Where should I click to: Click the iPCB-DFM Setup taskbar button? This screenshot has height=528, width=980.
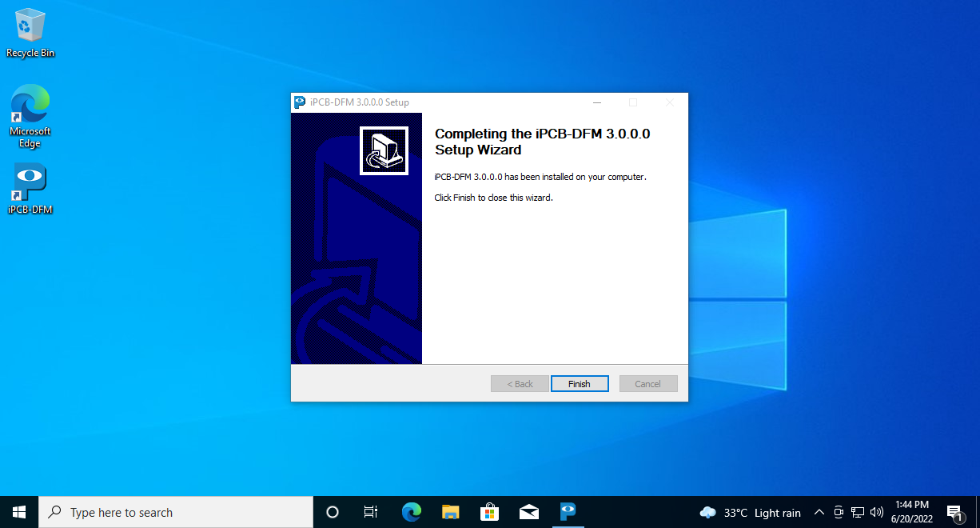tap(568, 512)
